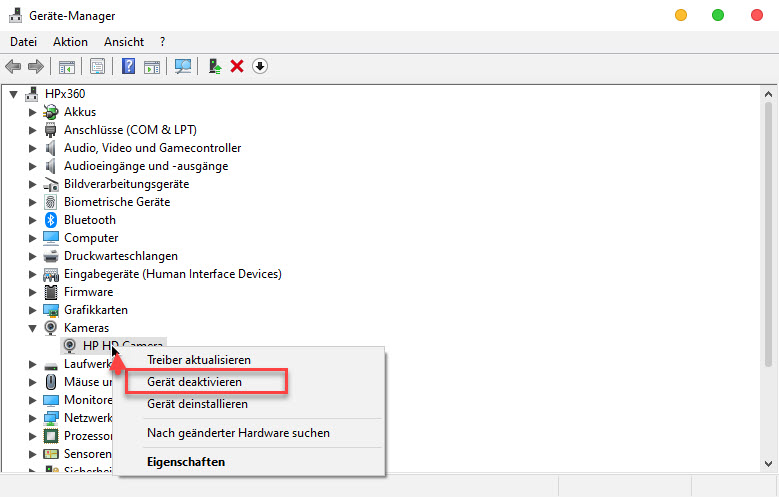This screenshot has width=779, height=497.
Task: Click the blue Help question mark icon
Action: coord(128,66)
